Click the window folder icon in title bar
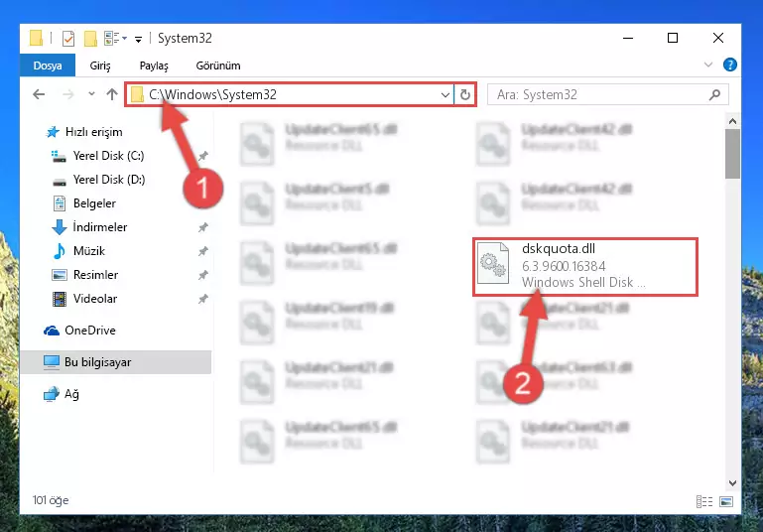 pos(36,38)
